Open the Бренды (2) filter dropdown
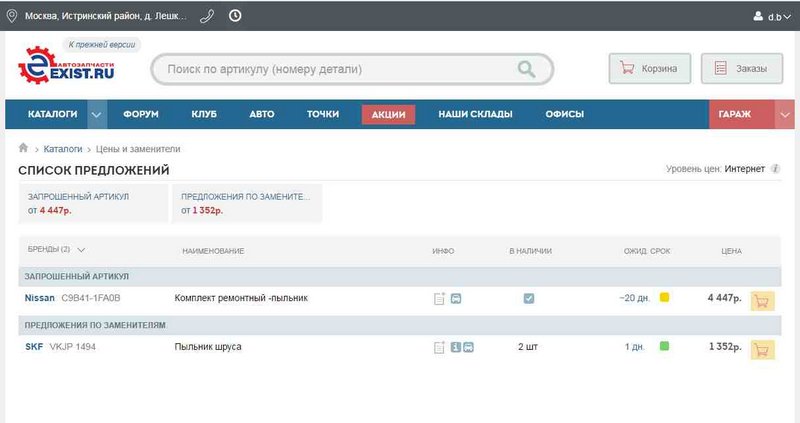800x423 pixels. [56, 250]
